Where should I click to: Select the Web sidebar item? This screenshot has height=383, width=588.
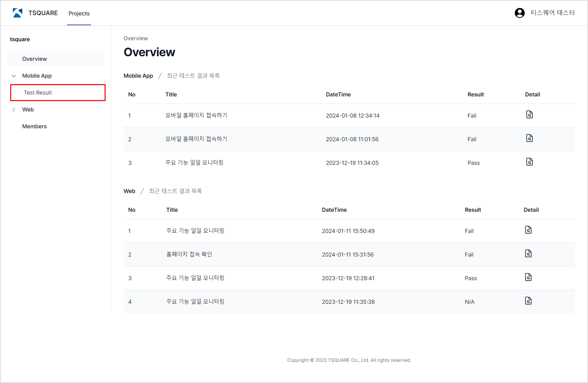[28, 110]
